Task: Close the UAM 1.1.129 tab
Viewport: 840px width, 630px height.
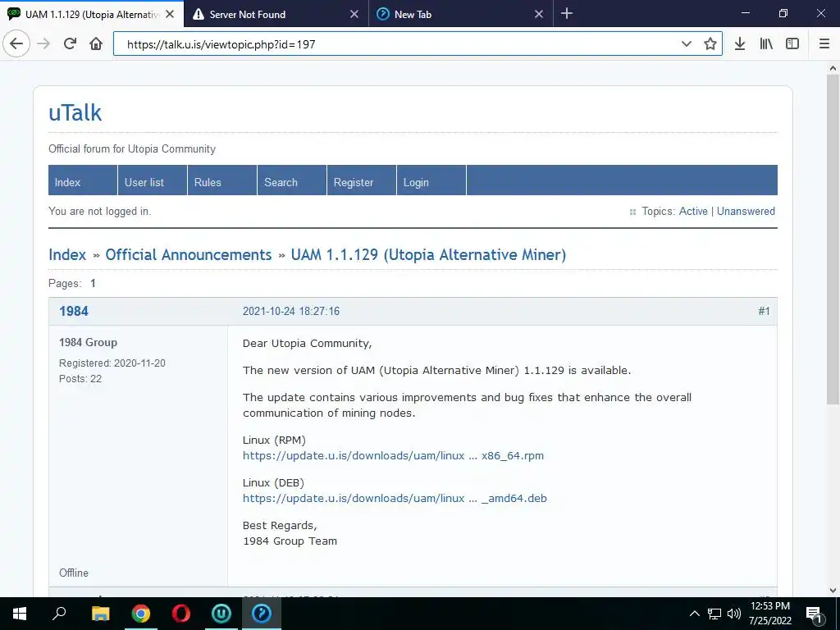Action: click(170, 15)
